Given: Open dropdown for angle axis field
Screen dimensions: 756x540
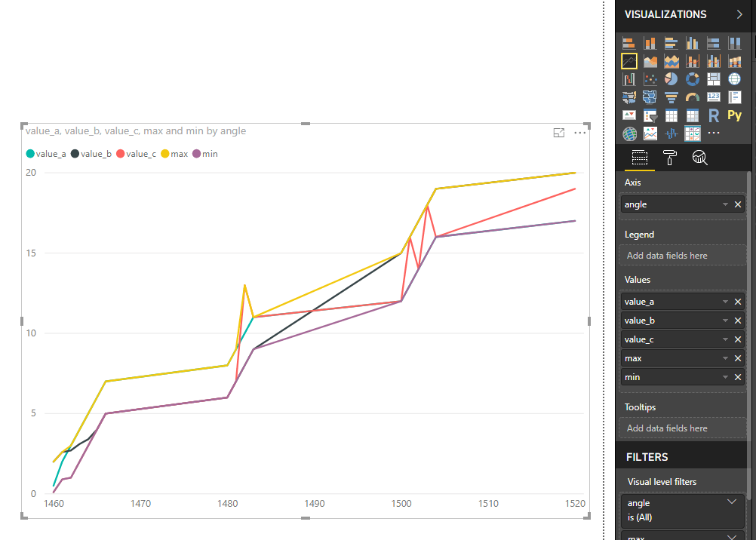Looking at the screenshot, I should coord(725,204).
